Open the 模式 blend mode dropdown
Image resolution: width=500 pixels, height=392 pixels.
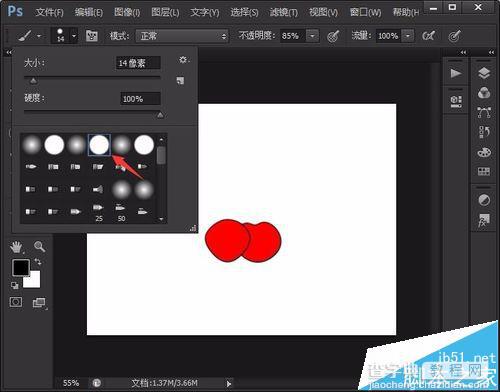(x=182, y=36)
